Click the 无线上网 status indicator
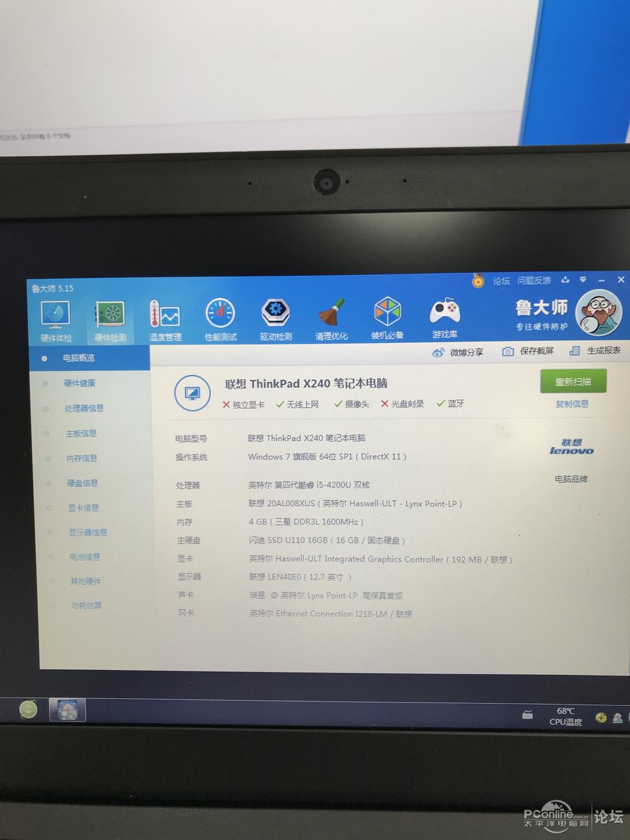Viewport: 630px width, 840px height. pos(297,404)
